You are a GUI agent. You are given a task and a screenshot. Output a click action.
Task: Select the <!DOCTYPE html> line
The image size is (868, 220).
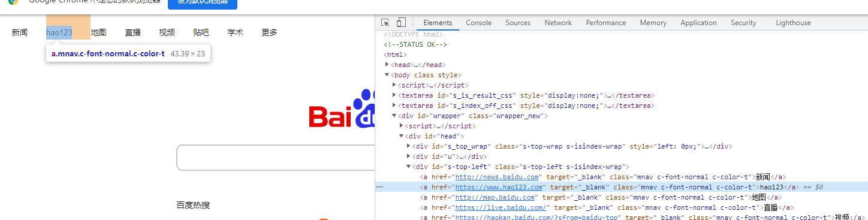(x=413, y=34)
